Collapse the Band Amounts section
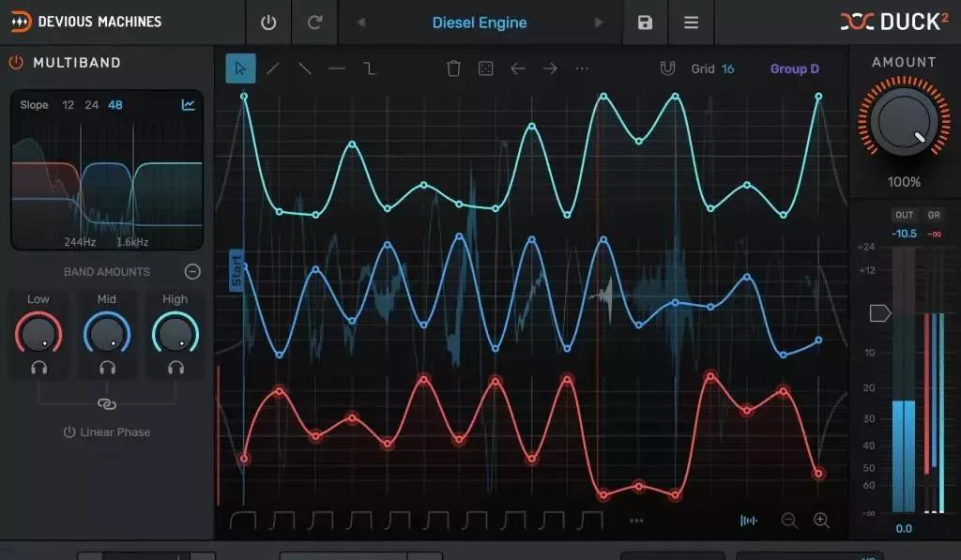The width and height of the screenshot is (961, 560). click(x=192, y=272)
